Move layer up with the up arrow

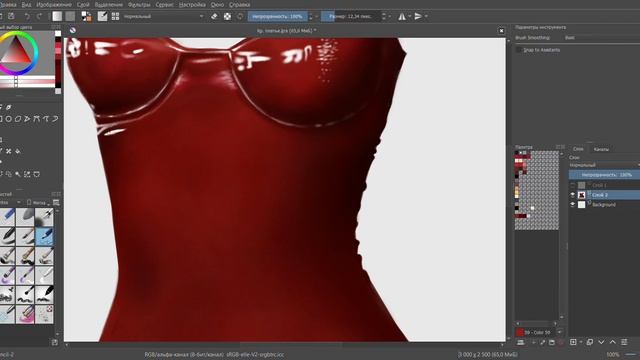click(613, 342)
